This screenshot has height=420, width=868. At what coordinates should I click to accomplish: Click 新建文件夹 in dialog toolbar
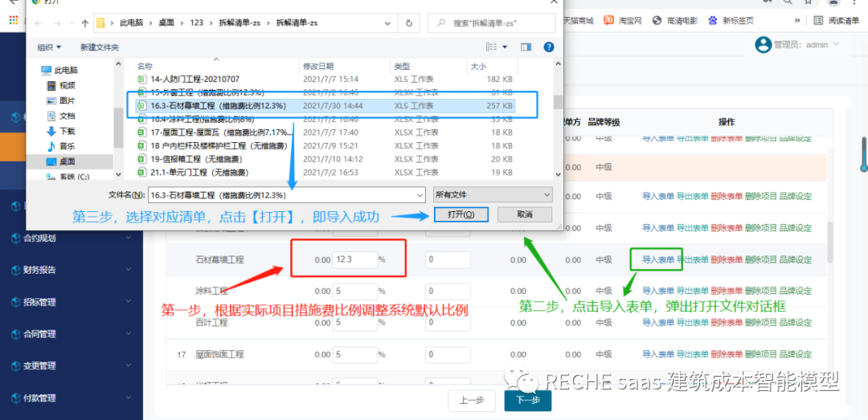(x=100, y=47)
